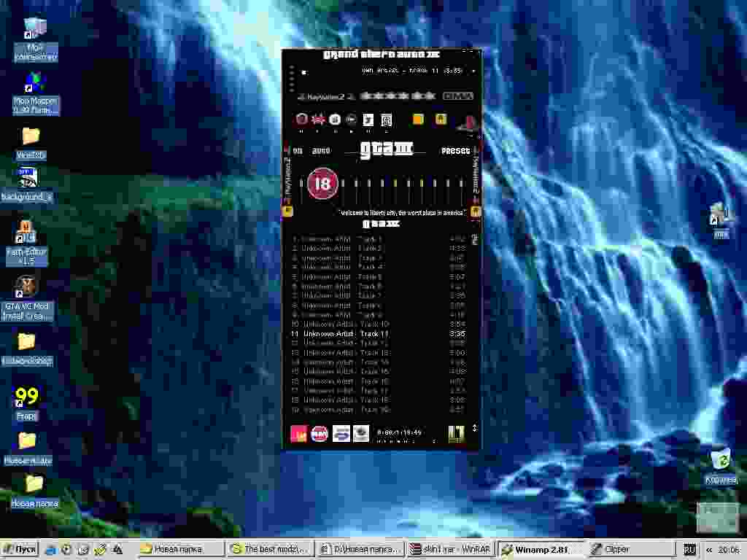This screenshot has width=747, height=560.
Task: Toggle the equalizer Auto button
Action: [321, 151]
